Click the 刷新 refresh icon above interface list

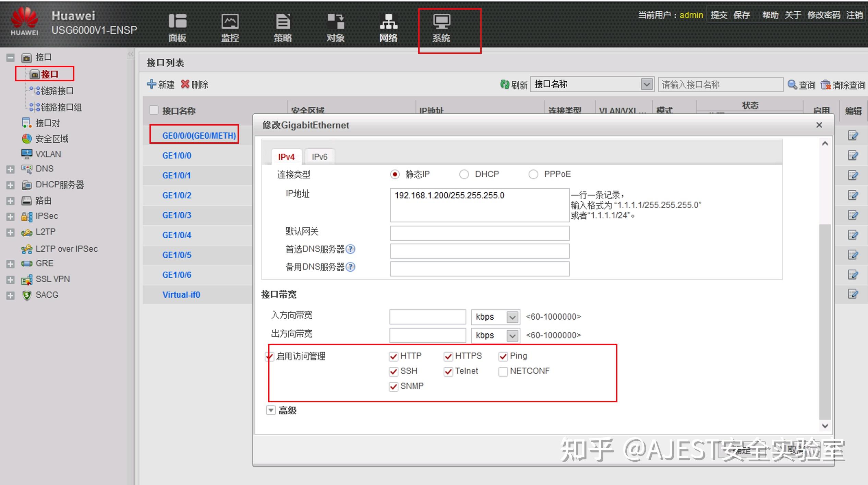tap(505, 84)
